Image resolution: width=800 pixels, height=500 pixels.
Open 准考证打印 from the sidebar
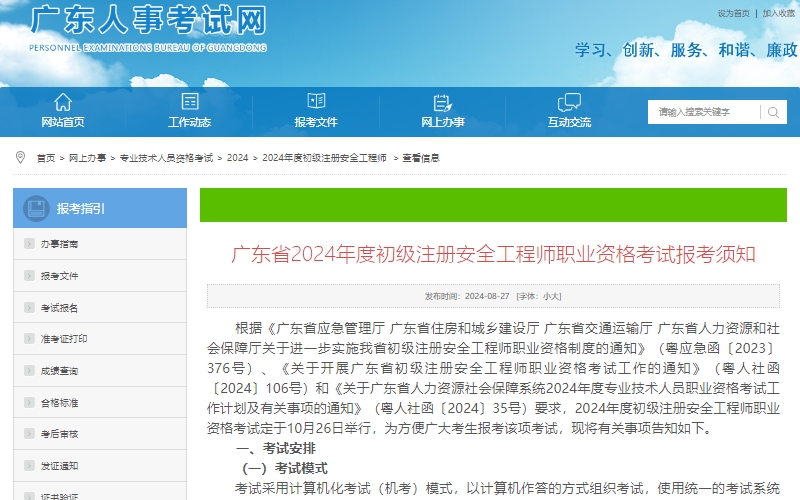tap(64, 339)
